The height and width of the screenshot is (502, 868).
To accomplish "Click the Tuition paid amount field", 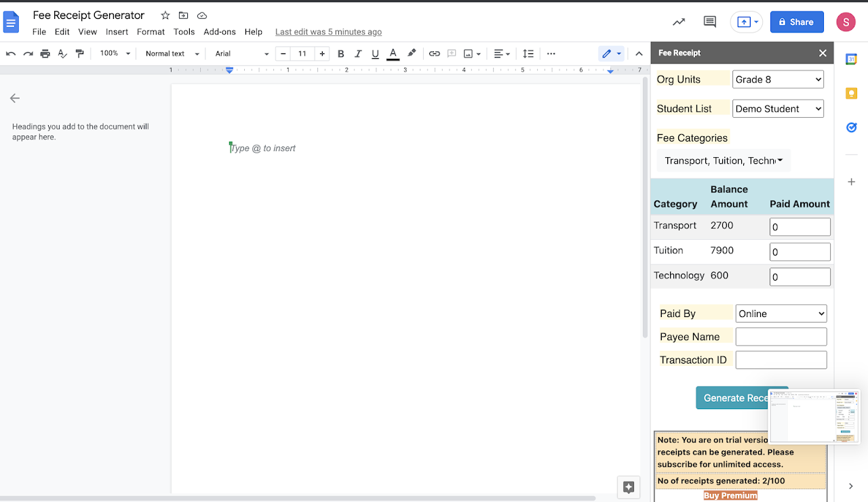I will [800, 252].
